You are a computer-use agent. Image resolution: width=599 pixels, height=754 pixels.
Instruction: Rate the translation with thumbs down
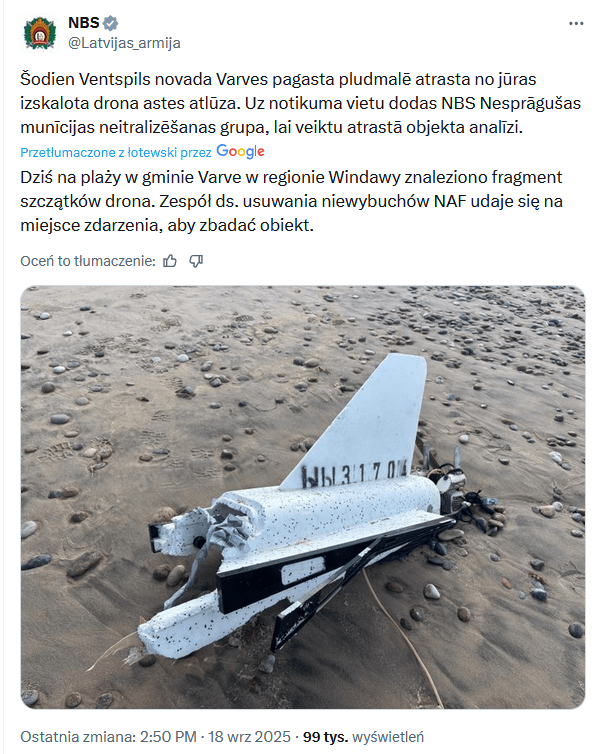(196, 261)
